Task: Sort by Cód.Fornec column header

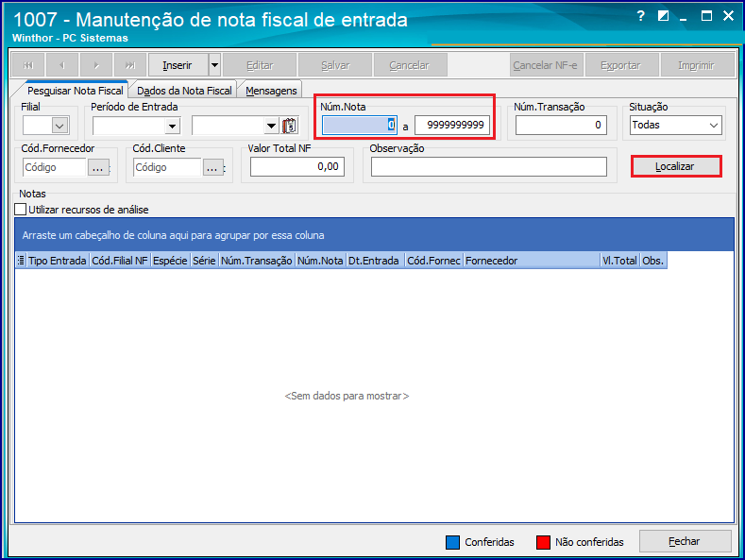Action: click(x=433, y=261)
